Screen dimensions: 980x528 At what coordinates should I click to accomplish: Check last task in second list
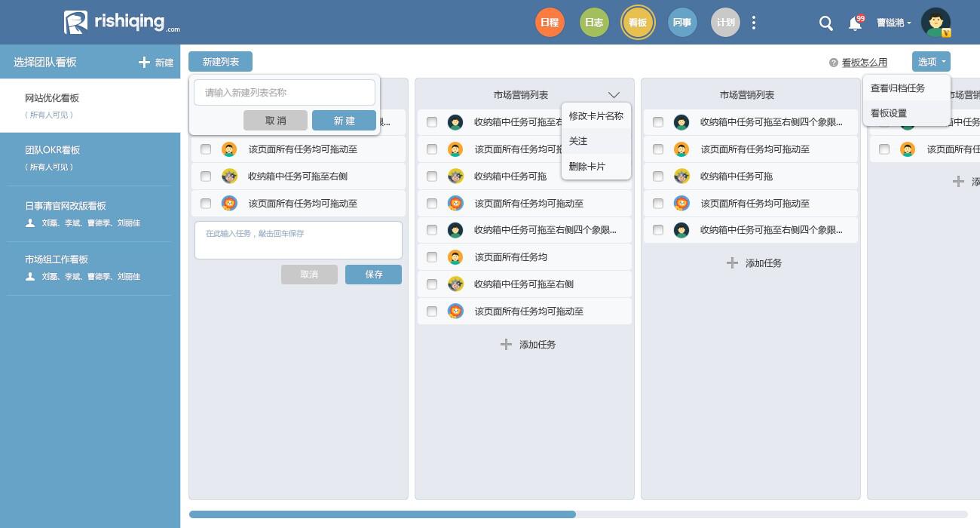[432, 311]
